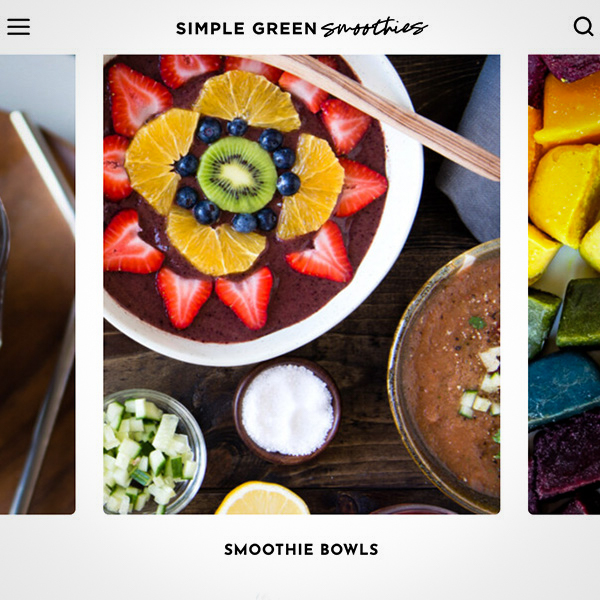Click the search magnifier icon
The height and width of the screenshot is (600, 600).
coord(583,26)
